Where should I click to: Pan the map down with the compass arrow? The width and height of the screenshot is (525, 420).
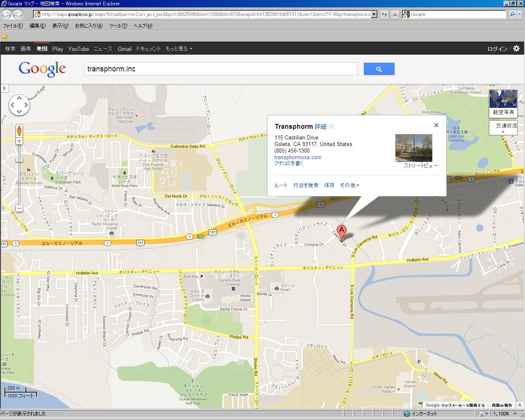pos(19,112)
